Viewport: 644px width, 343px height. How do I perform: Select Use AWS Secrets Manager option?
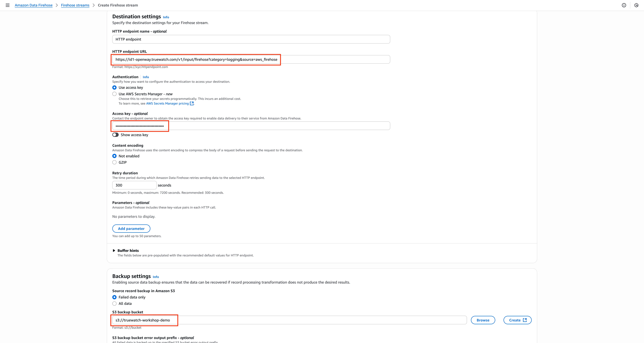pyautogui.click(x=115, y=94)
